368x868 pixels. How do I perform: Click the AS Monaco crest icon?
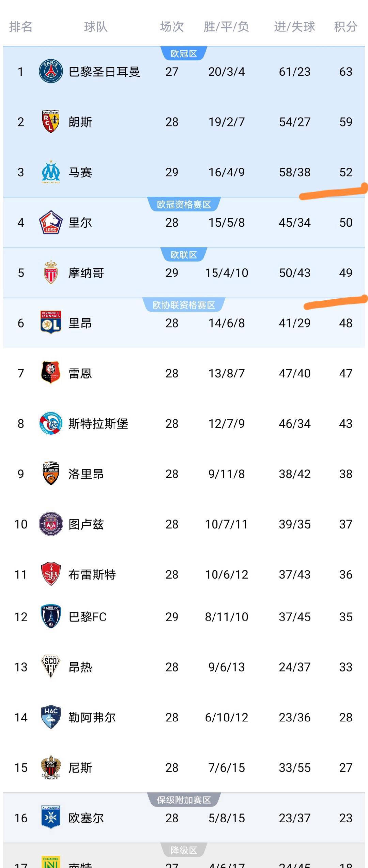pos(51,272)
